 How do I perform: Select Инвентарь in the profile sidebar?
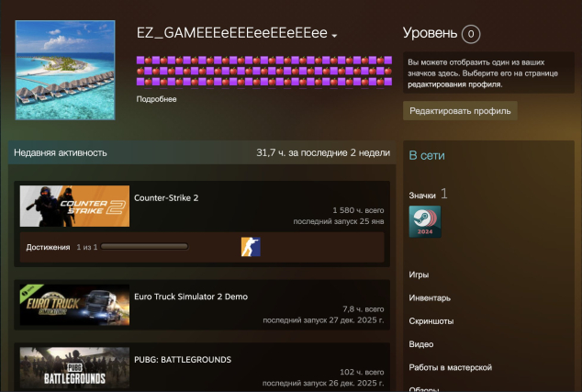point(430,297)
